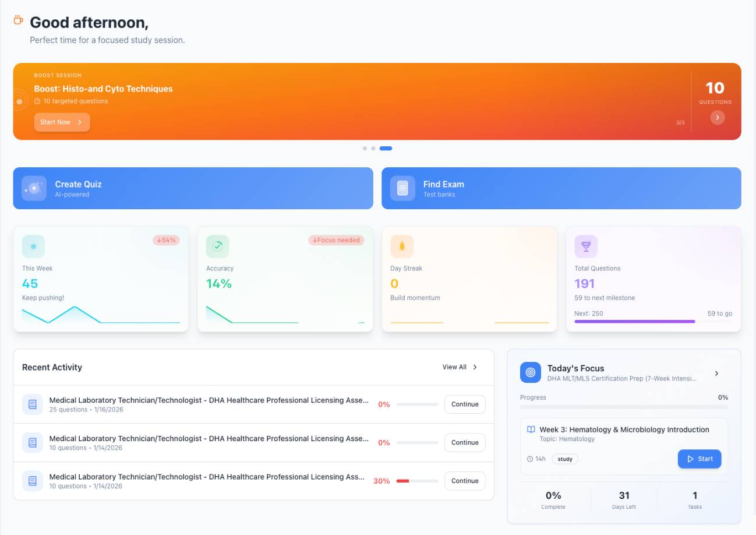Click the Today's Focus progress bar
Screen dimensions: 756x535
click(x=624, y=407)
